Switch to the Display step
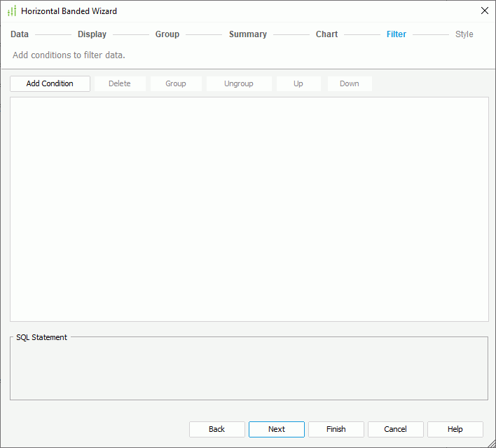The height and width of the screenshot is (448, 496). 92,34
